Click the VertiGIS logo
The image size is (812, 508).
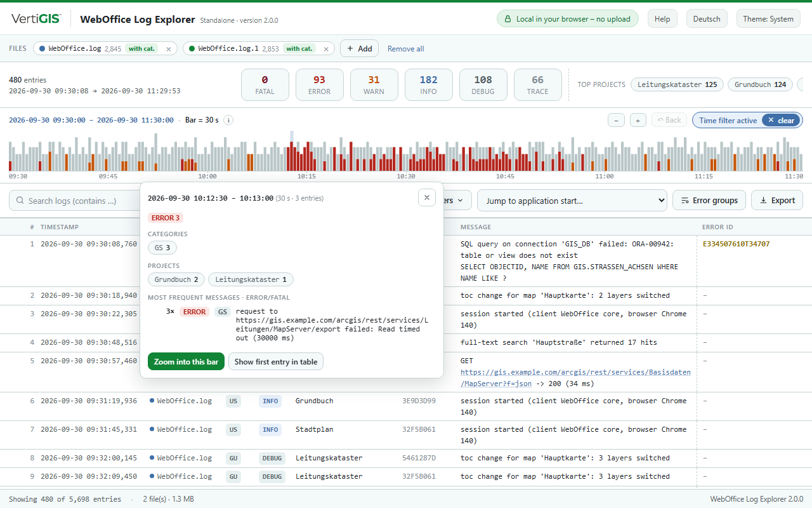coord(36,19)
